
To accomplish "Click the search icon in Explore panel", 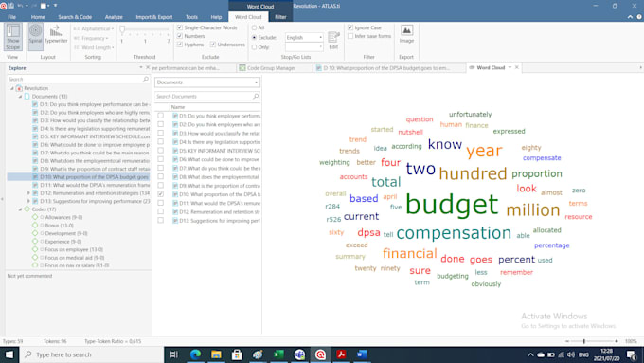I will [146, 79].
